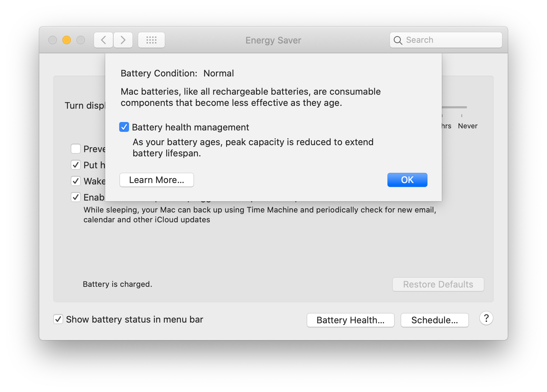Set the display sleep slider to Never
Screen dimensions: 547x392
point(462,107)
